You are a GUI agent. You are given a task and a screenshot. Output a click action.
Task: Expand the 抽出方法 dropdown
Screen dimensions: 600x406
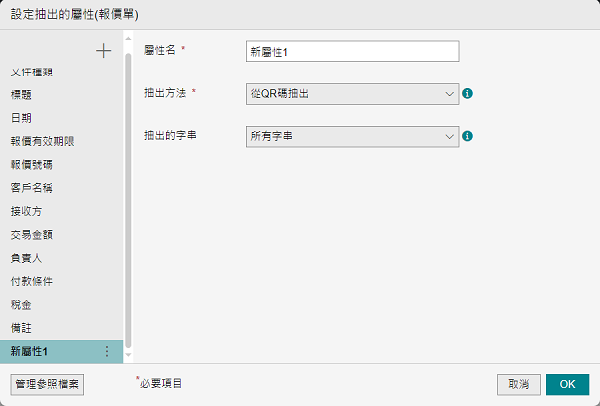click(351, 94)
